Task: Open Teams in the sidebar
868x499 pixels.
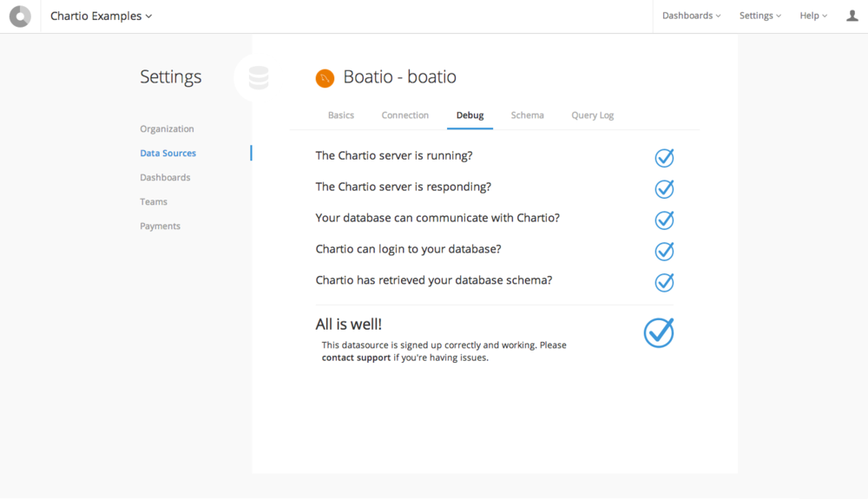Action: point(154,202)
